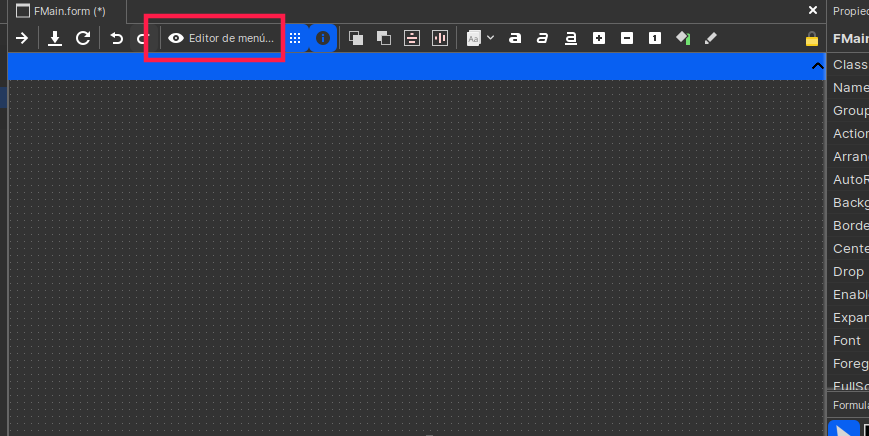Send selected control to background

pos(383,38)
